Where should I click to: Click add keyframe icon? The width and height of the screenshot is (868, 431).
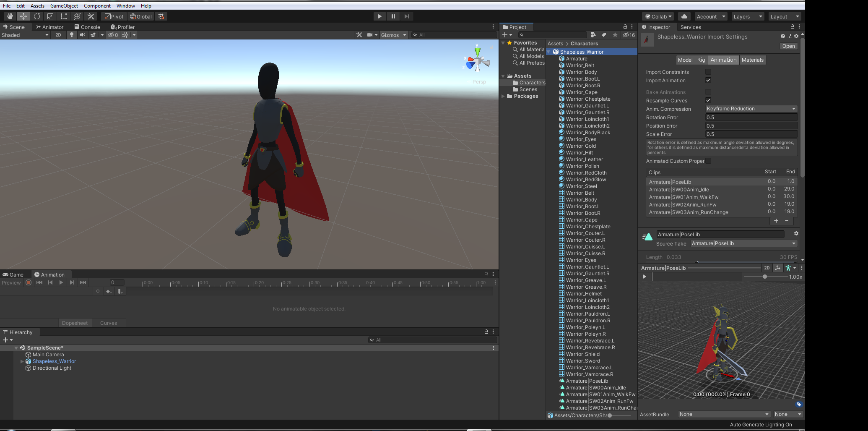(109, 291)
